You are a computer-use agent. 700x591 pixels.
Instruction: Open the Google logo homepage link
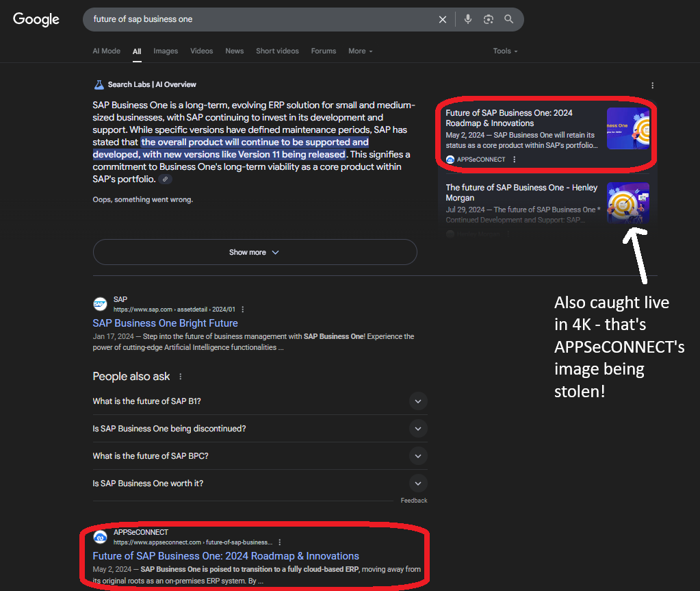[36, 19]
